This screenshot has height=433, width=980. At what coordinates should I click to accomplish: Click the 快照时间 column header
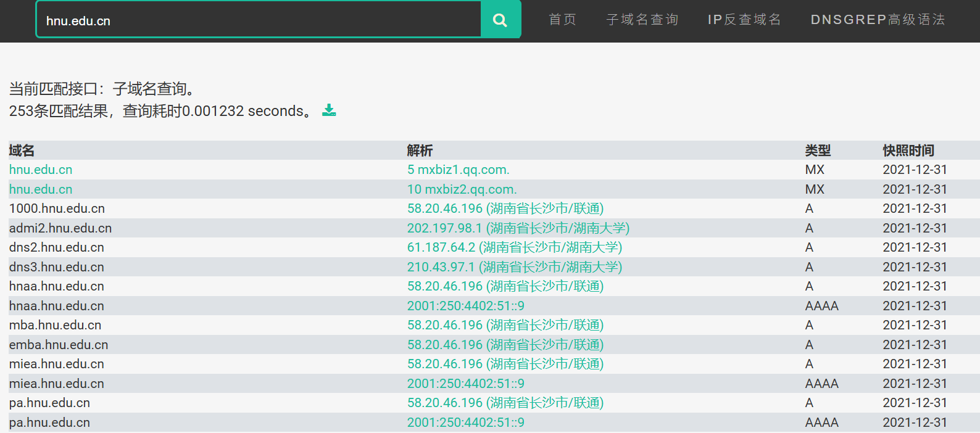[908, 151]
